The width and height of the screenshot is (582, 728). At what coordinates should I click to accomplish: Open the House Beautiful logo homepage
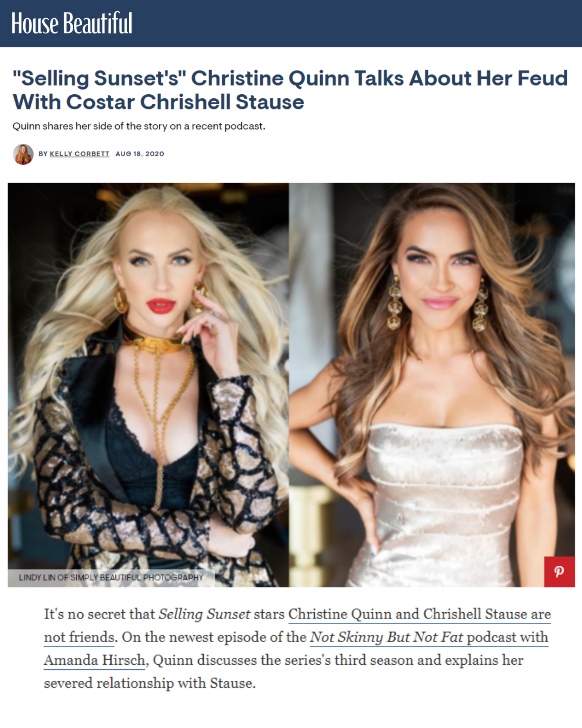[72, 23]
